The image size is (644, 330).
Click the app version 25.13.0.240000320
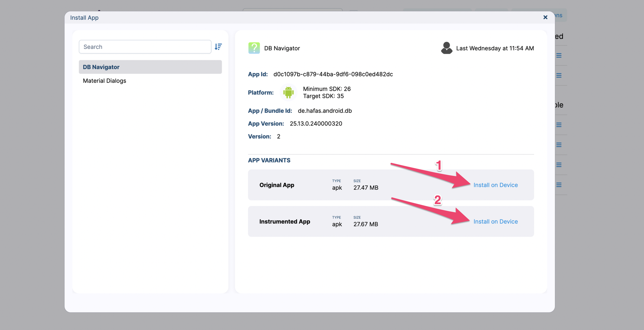[316, 124]
